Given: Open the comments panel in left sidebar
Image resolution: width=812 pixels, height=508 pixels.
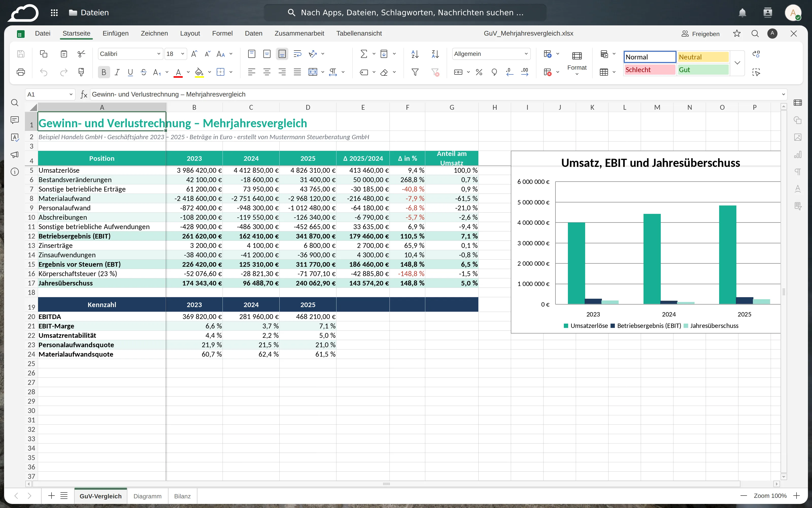Looking at the screenshot, I should [x=15, y=120].
